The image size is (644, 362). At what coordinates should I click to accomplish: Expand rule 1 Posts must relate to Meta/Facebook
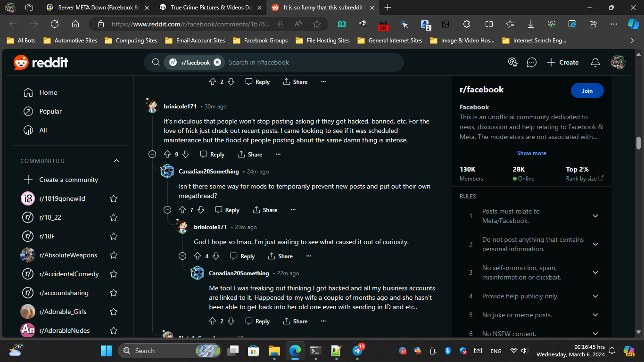pos(595,216)
